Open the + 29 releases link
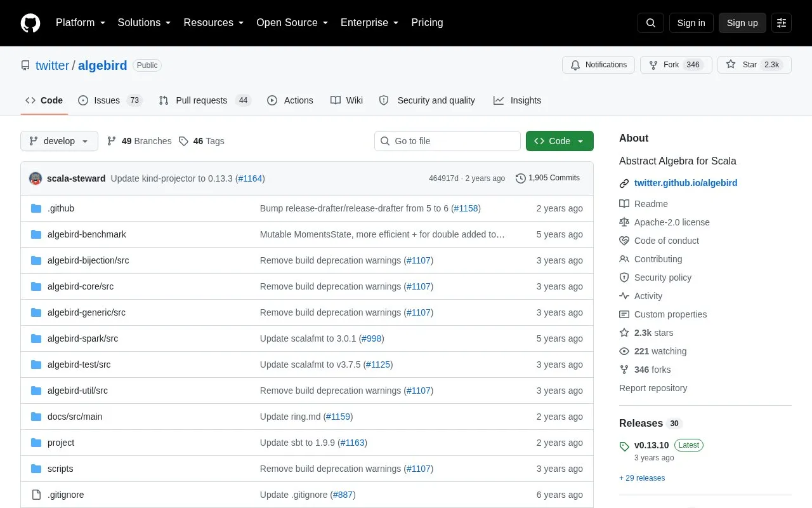The width and height of the screenshot is (812, 508). tap(642, 478)
